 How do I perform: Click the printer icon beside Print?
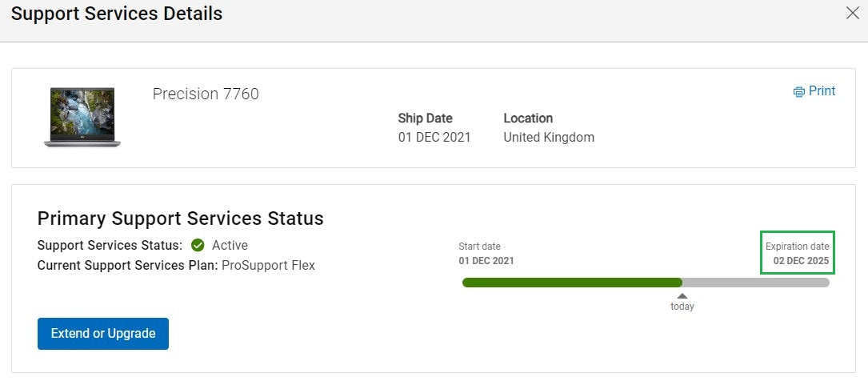pos(798,92)
